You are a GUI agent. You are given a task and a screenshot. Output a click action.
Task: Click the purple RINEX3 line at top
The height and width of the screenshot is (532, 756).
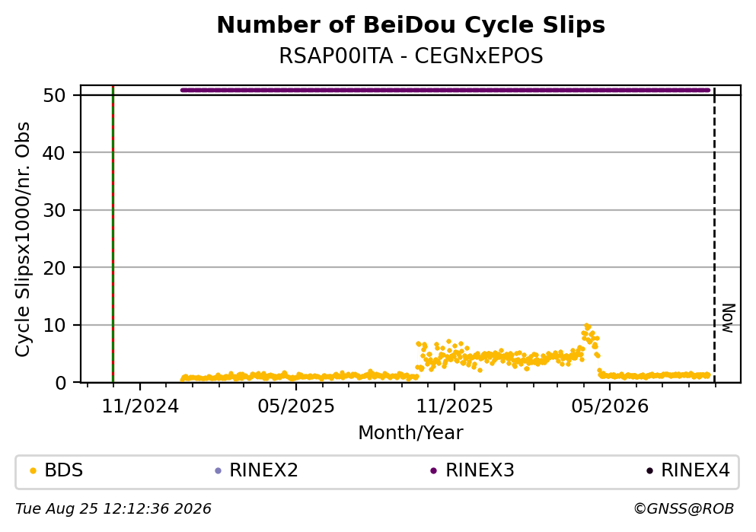(x=445, y=90)
